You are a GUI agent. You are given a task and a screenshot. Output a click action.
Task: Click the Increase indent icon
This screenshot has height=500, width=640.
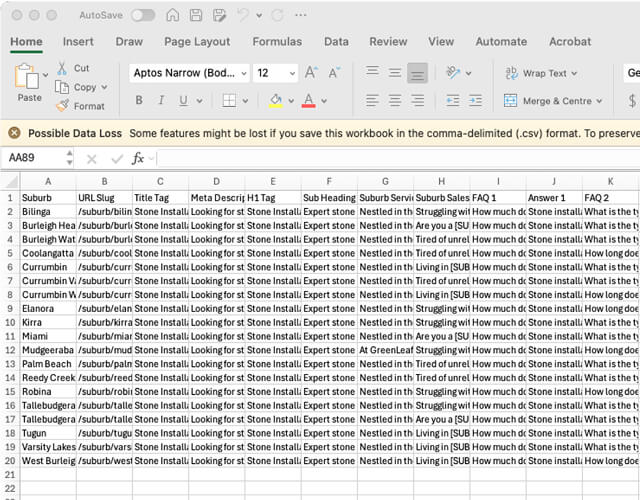[x=477, y=101]
